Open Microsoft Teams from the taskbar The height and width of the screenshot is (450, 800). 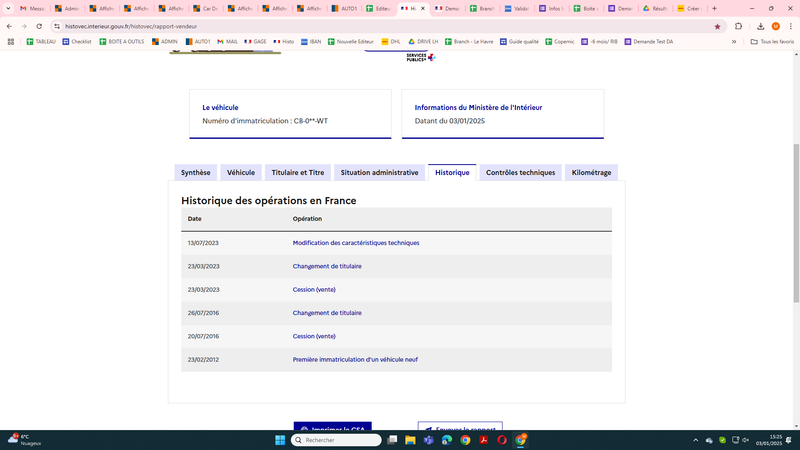429,440
